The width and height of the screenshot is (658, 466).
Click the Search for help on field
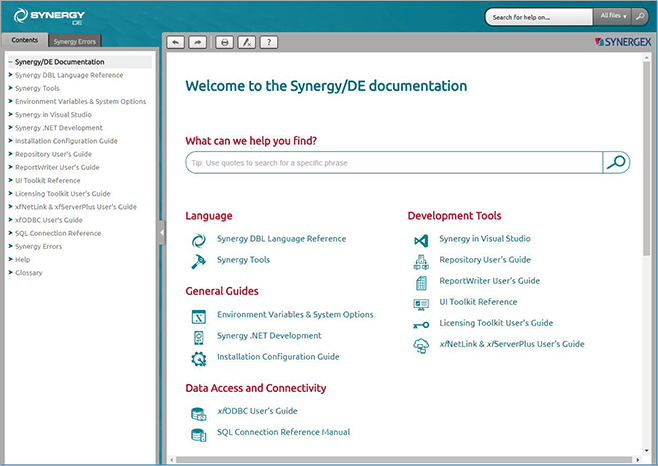pyautogui.click(x=539, y=17)
